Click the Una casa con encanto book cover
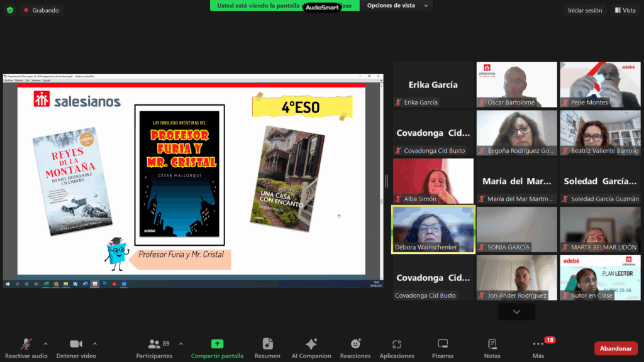This screenshot has width=644, height=362. (287, 178)
